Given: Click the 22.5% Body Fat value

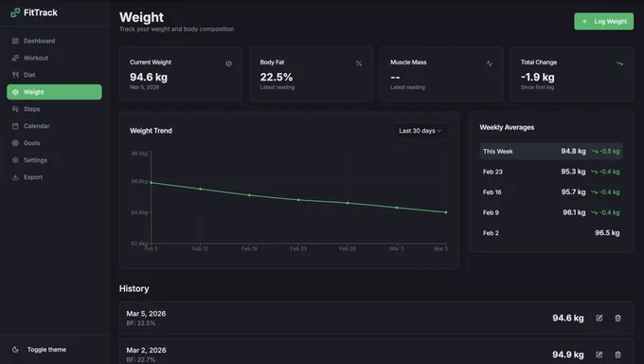Looking at the screenshot, I should click(277, 78).
